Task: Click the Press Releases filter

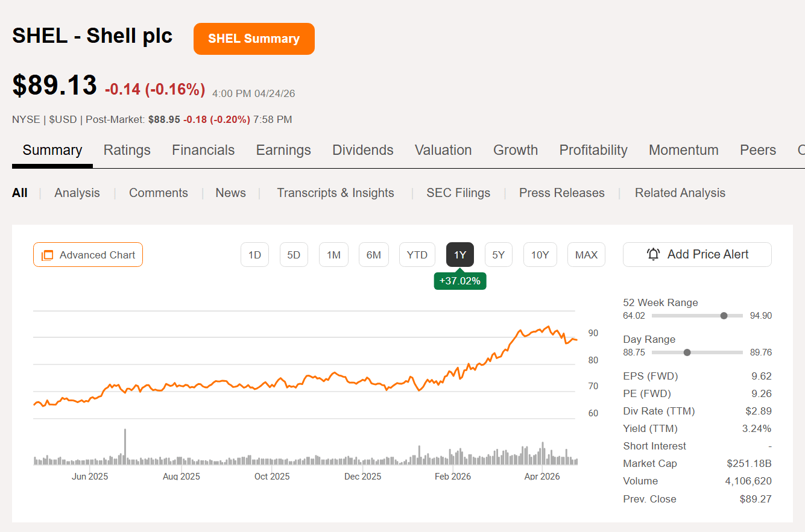Action: [561, 193]
